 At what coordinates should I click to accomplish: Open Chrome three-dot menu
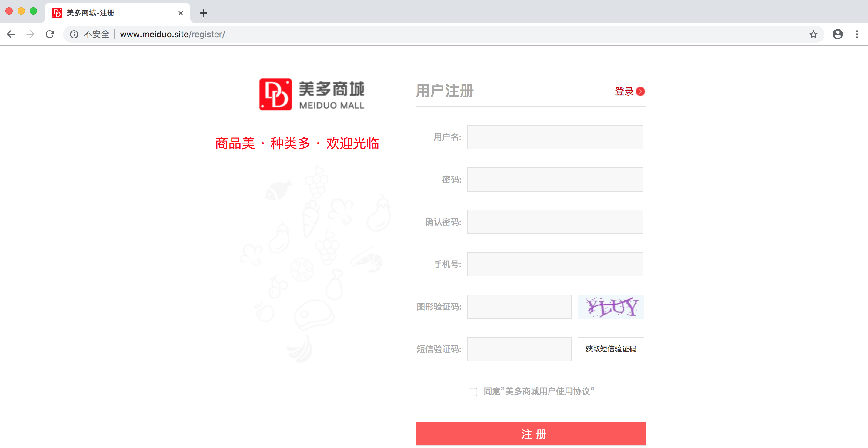(857, 34)
